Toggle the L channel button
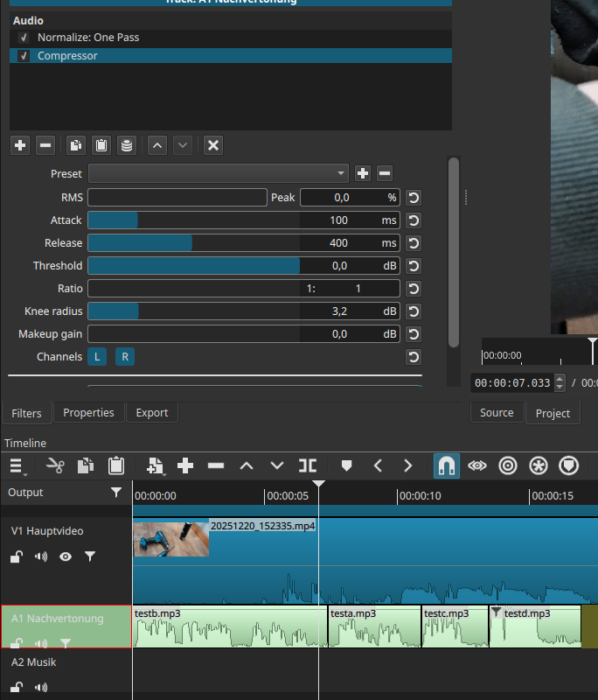This screenshot has width=598, height=700. pos(97,357)
